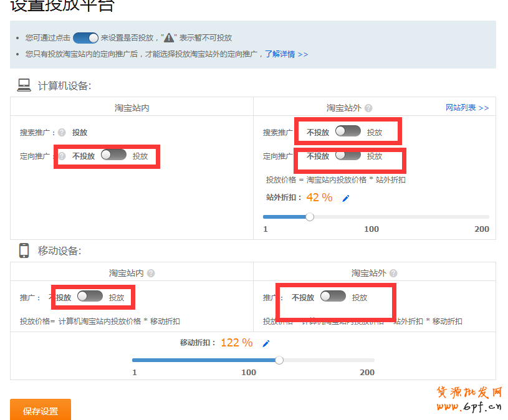Toggle computer 淘宝站外 定向推广 switch
The image size is (508, 420).
[x=348, y=155]
